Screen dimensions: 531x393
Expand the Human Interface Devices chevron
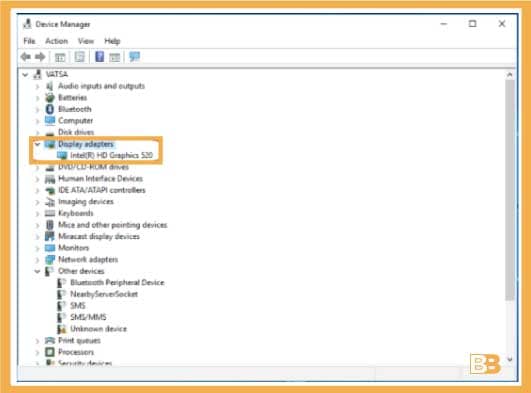[x=37, y=179]
